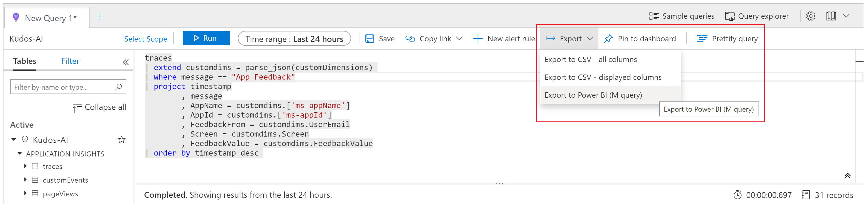Switch to the Tables tab

(25, 61)
